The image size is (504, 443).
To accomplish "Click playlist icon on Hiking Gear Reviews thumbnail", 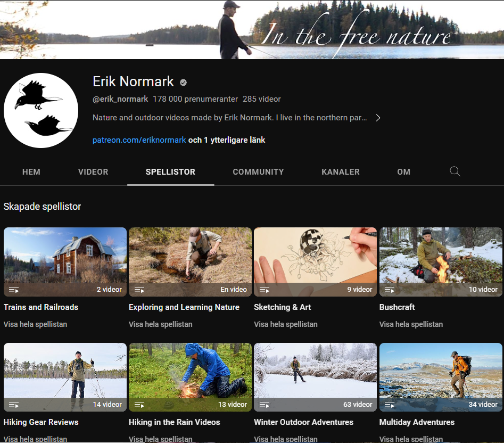I will (13, 405).
